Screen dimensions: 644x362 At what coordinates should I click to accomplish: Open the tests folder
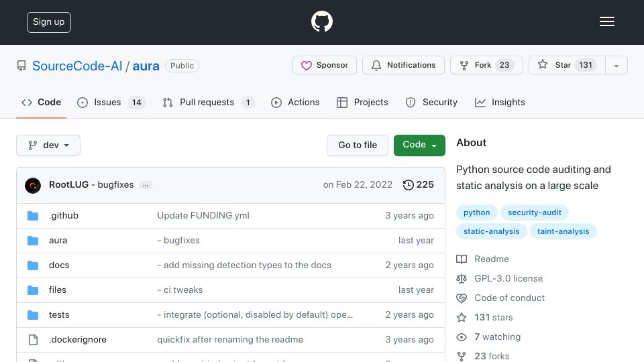pyautogui.click(x=59, y=315)
